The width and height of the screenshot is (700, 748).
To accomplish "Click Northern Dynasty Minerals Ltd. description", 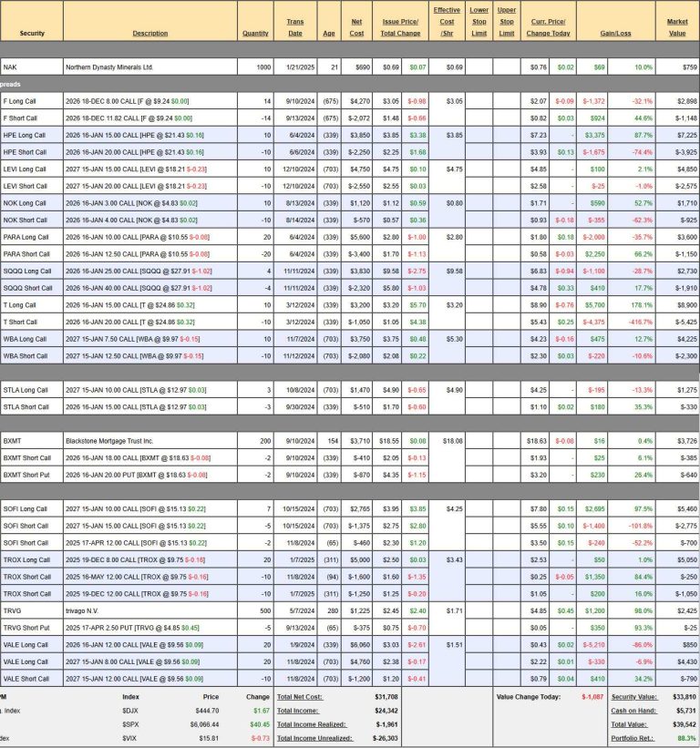I will tap(108, 67).
